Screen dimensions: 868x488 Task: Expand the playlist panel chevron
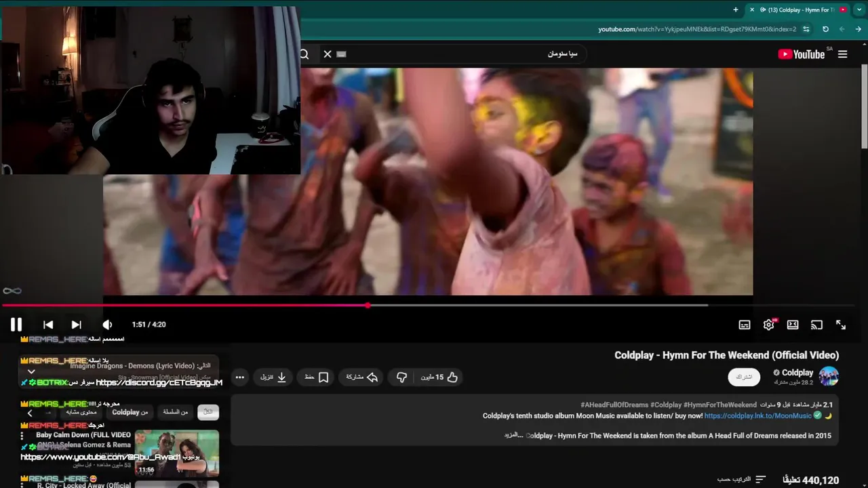pyautogui.click(x=31, y=371)
